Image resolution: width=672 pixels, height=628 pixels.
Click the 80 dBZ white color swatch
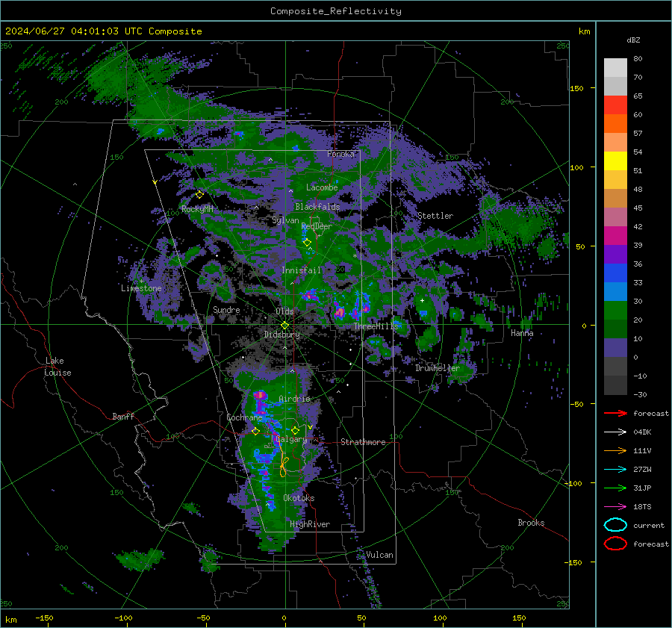(615, 67)
